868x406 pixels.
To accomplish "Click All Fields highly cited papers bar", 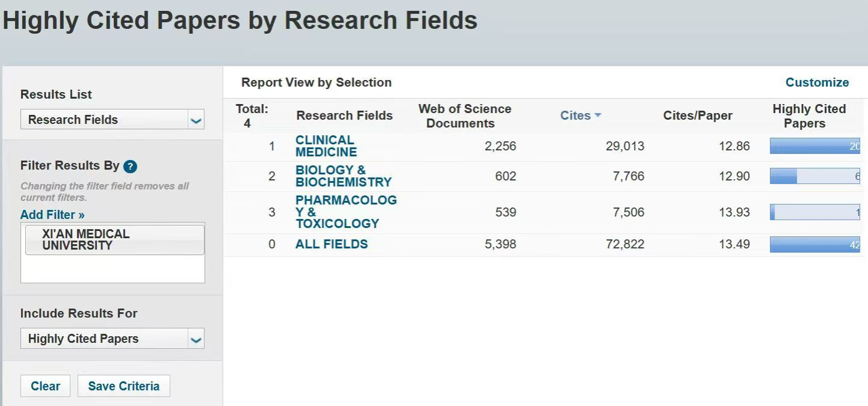I will 815,244.
